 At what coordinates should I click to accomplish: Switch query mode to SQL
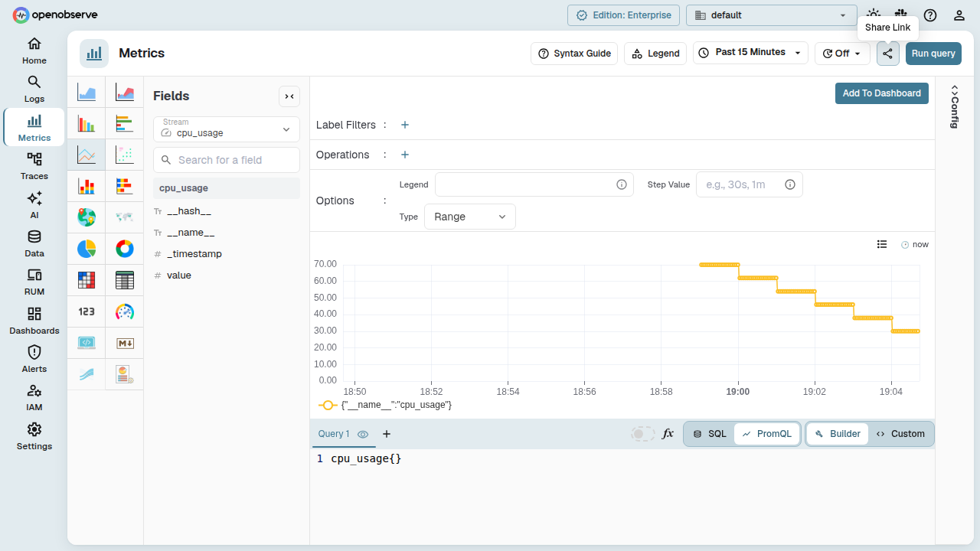(x=709, y=434)
